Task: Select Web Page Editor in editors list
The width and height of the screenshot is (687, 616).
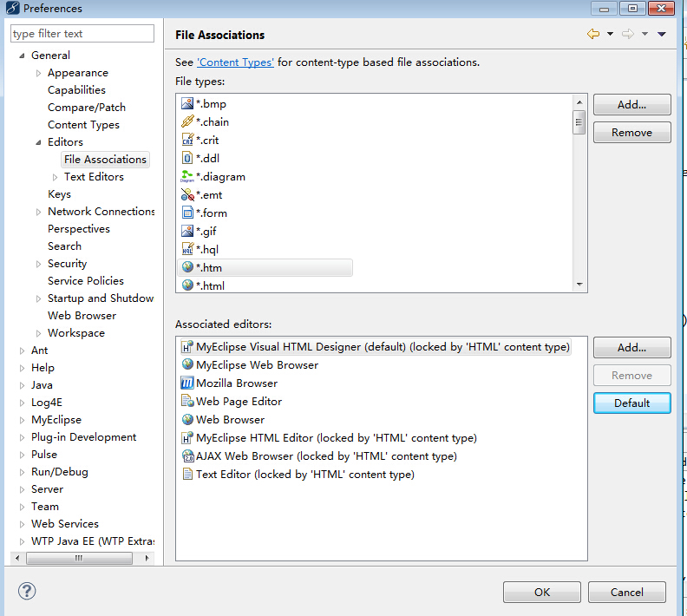Action: click(x=239, y=402)
